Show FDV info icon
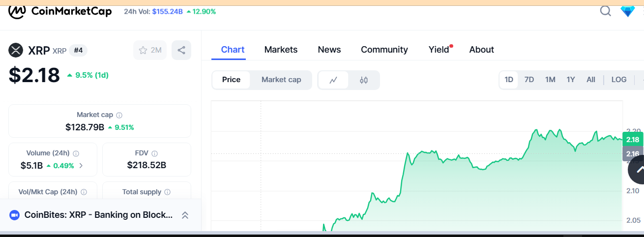The height and width of the screenshot is (237, 644). pos(155,153)
